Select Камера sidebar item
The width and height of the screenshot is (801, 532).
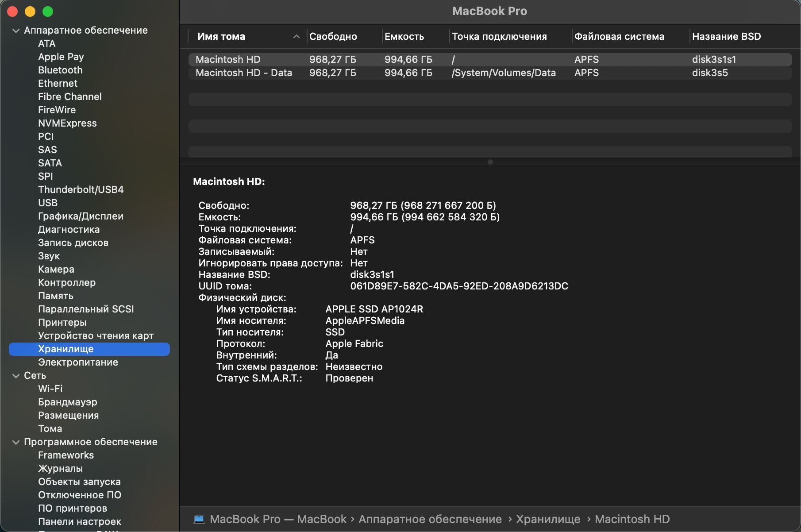tap(56, 269)
